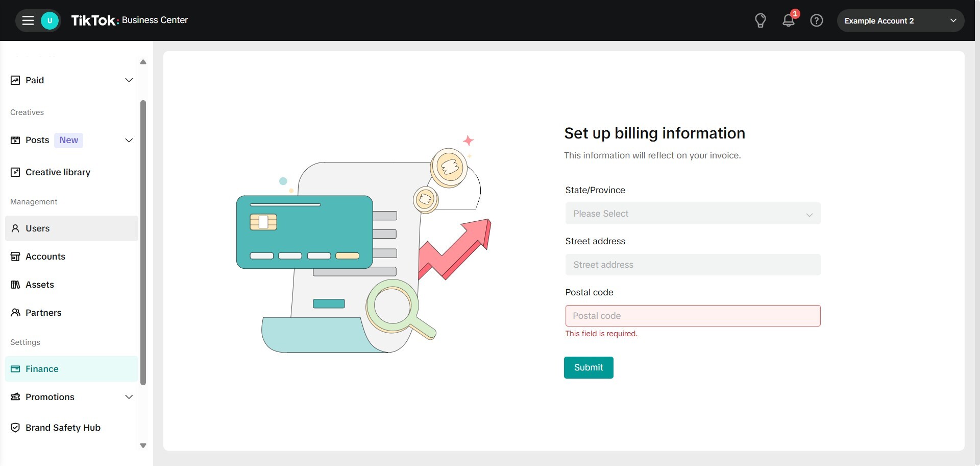Click the Assets books icon

pyautogui.click(x=15, y=285)
